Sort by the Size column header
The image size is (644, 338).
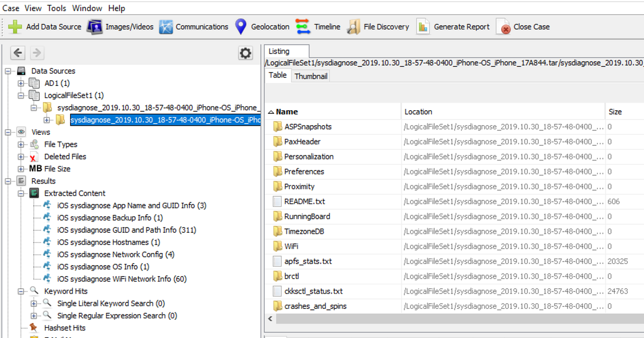tap(624, 112)
